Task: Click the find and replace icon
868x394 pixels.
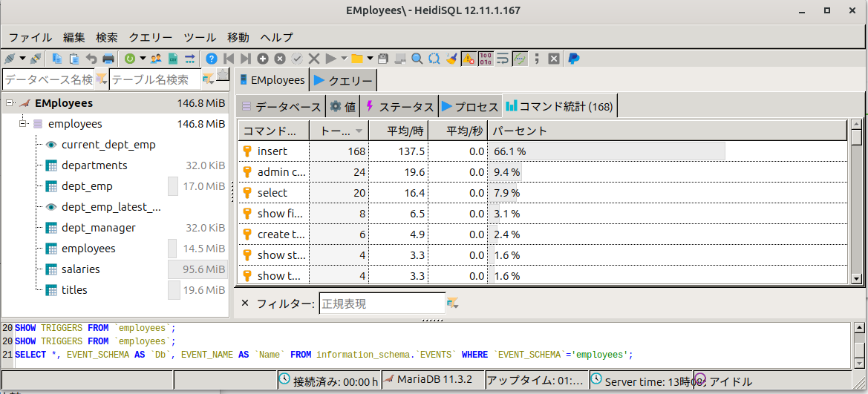Action: (434, 58)
